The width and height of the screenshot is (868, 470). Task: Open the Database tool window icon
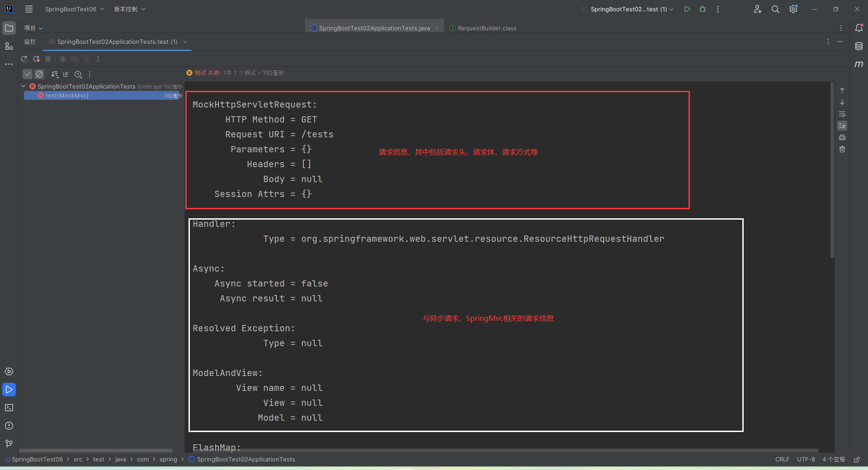click(x=859, y=46)
